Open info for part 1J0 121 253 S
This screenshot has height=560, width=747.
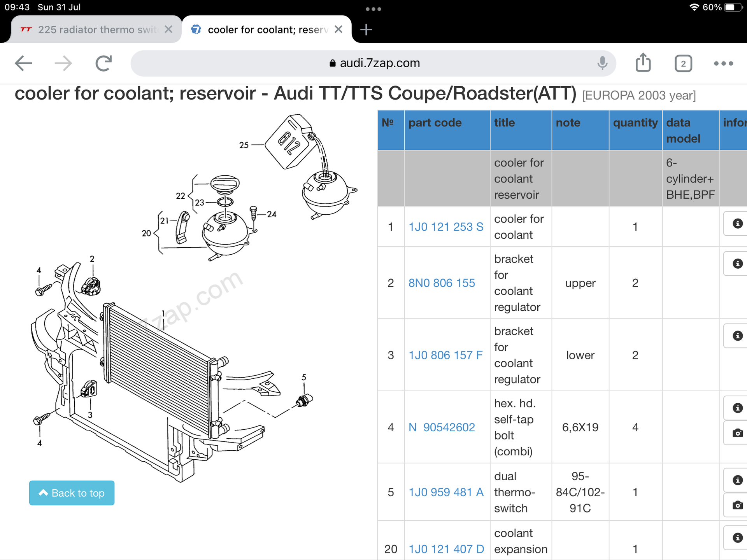737,224
